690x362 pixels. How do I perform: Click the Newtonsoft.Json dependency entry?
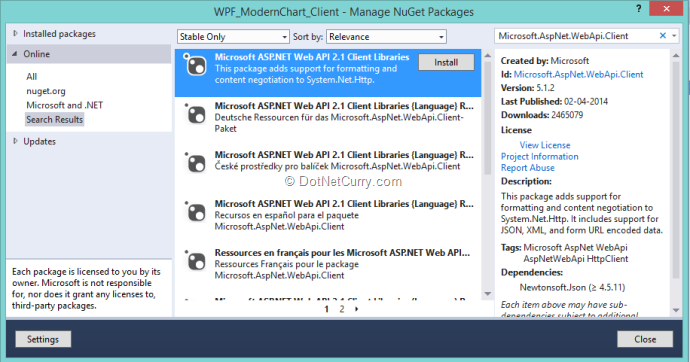pos(572,288)
